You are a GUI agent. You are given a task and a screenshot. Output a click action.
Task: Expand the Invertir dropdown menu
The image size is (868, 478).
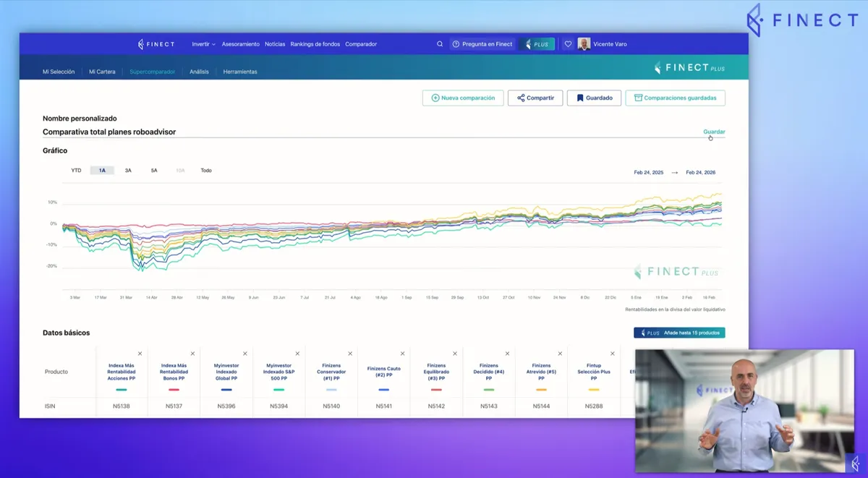(203, 44)
